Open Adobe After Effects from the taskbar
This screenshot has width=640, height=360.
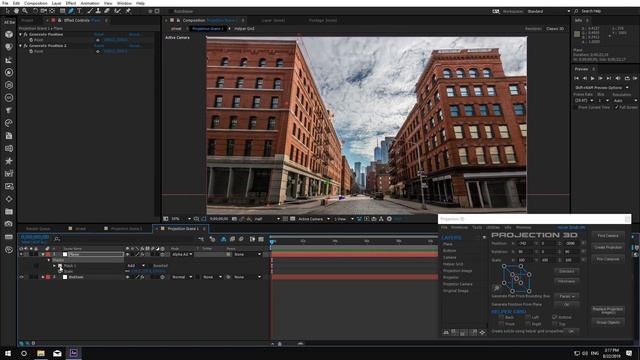point(74,353)
